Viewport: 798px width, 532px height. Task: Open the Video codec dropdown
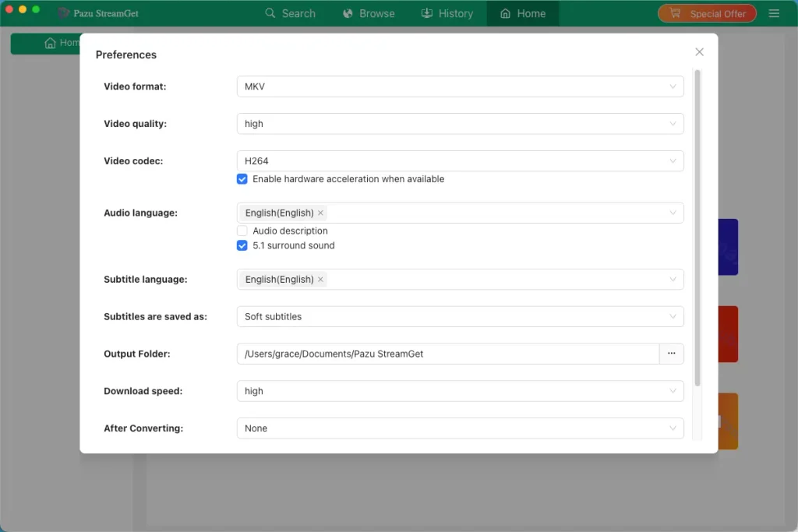[460, 160]
